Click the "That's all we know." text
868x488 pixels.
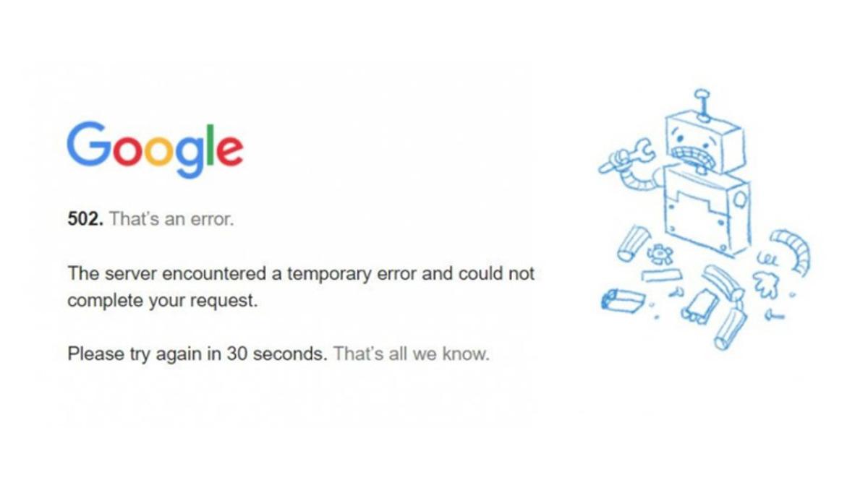tap(411, 354)
